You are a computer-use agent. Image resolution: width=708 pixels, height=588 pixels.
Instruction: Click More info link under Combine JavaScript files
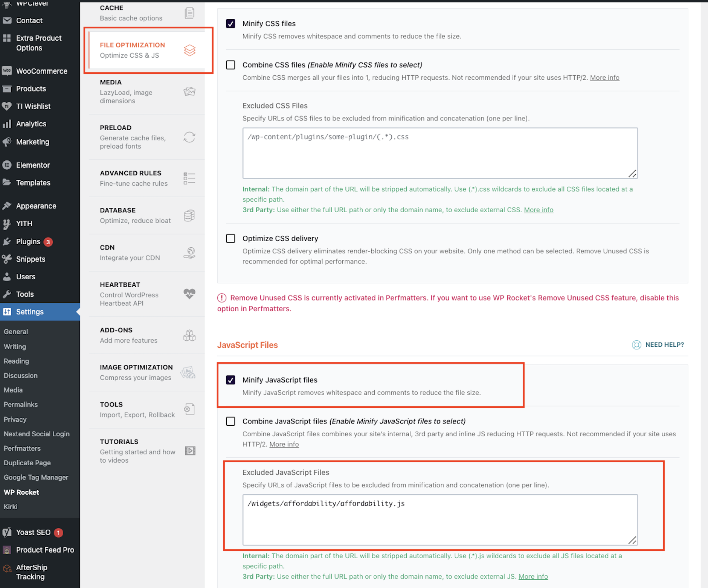(x=284, y=444)
